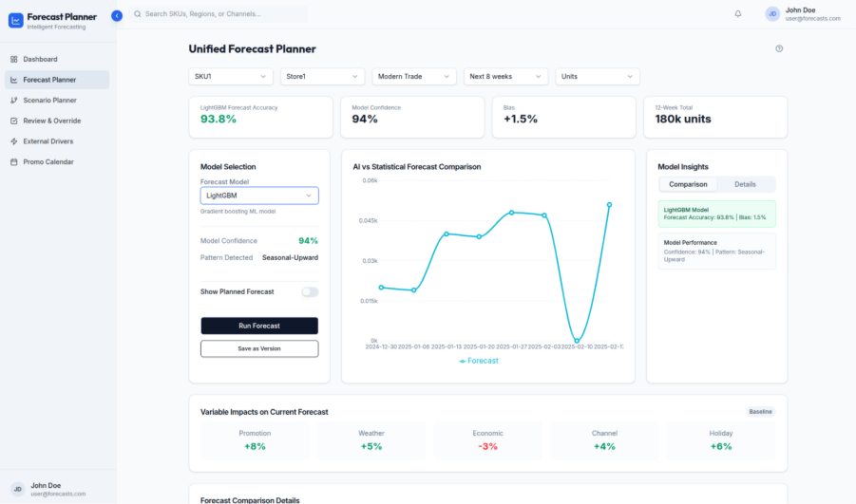
Task: Open notifications bell icon
Action: (738, 14)
